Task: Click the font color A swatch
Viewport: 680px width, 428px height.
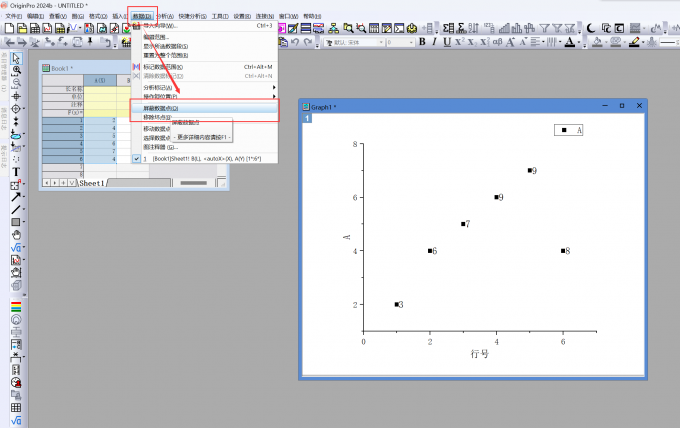Action: [x=570, y=42]
